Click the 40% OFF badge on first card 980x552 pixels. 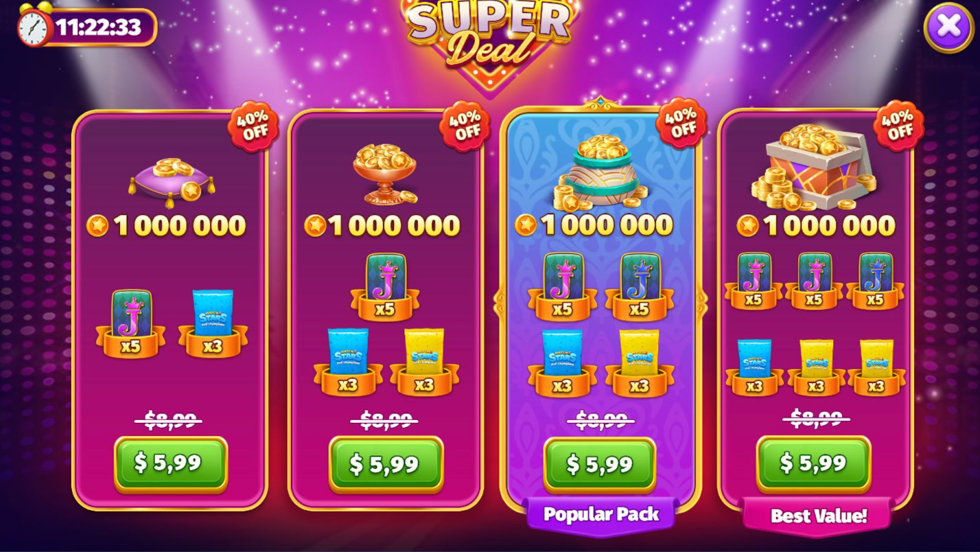252,125
